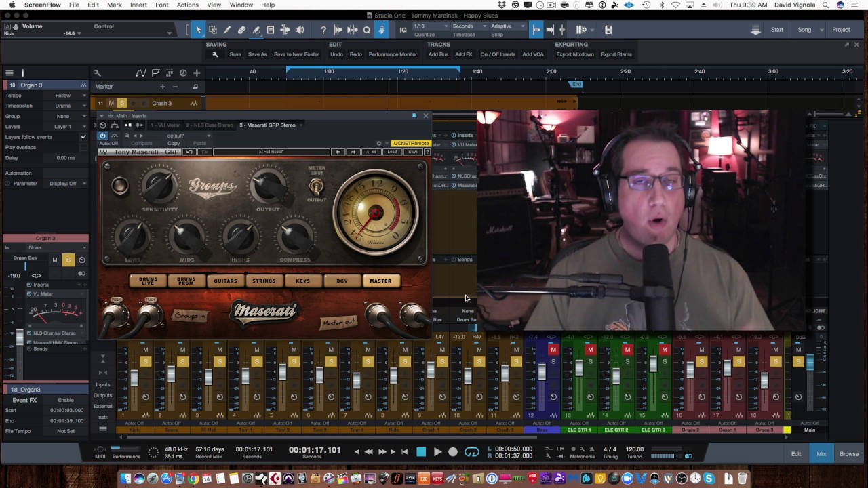
Task: Click the plugin Load button
Action: pos(392,152)
